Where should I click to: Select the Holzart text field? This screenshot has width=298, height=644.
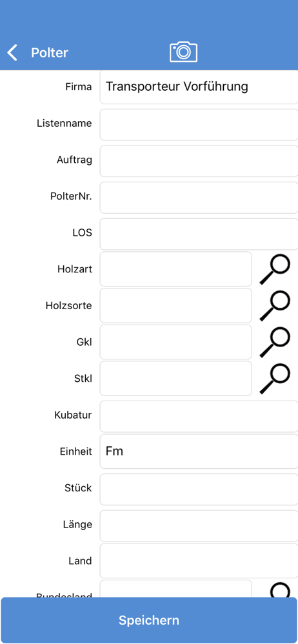pos(175,269)
